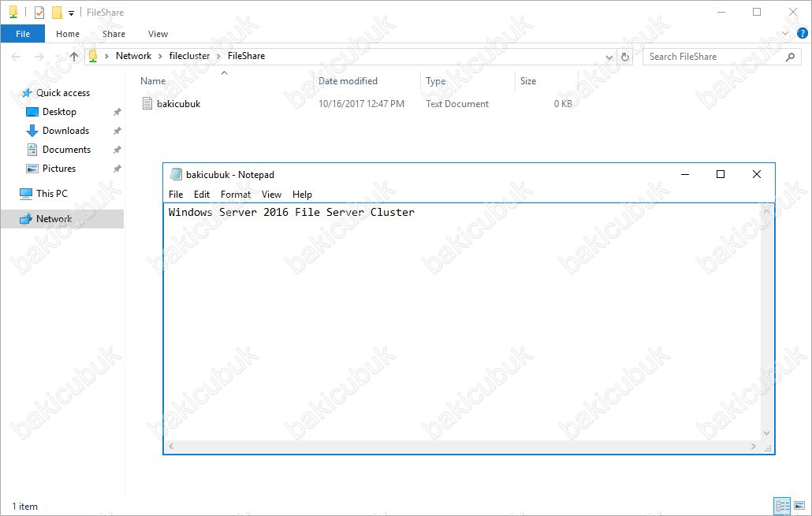Screen dimensions: 812x516
Task: Click Notepad horizontal scrollbar right arrow
Action: click(754, 446)
